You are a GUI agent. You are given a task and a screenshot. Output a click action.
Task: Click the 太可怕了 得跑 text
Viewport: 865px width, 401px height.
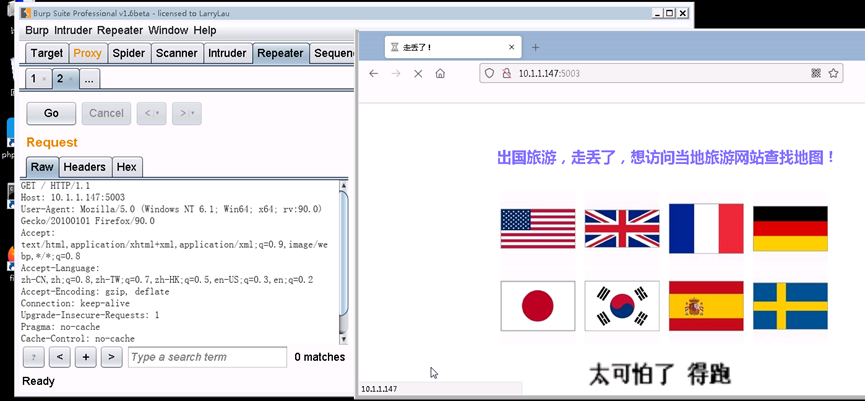[660, 375]
